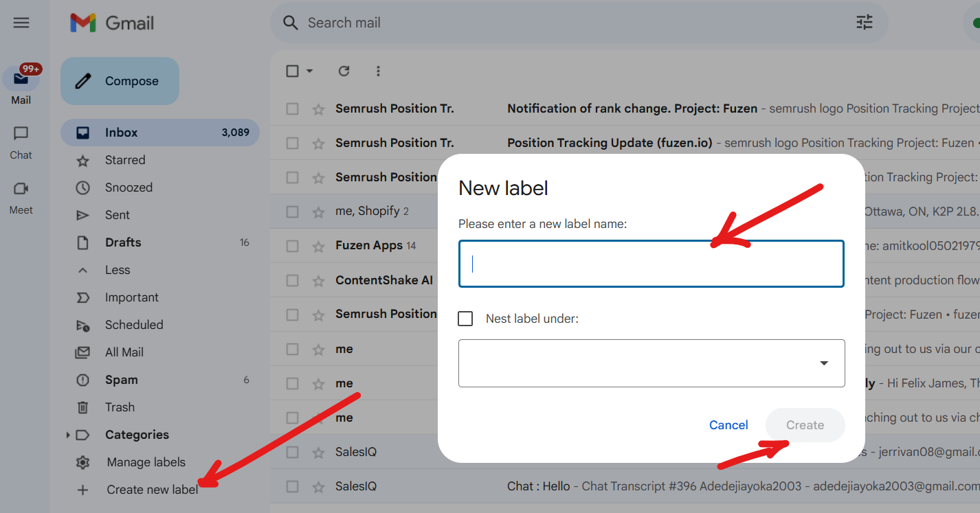
Task: Open the Nest label under dropdown
Action: [652, 363]
